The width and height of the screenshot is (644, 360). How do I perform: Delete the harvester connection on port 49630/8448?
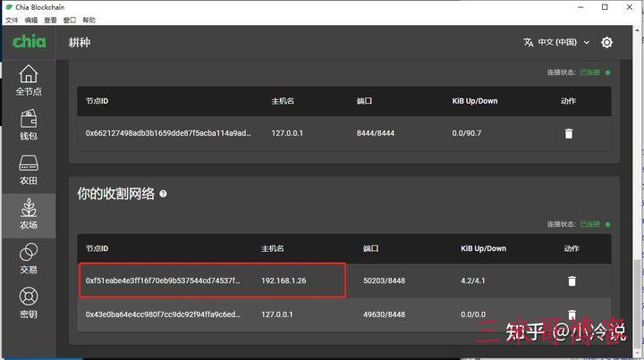(x=572, y=314)
